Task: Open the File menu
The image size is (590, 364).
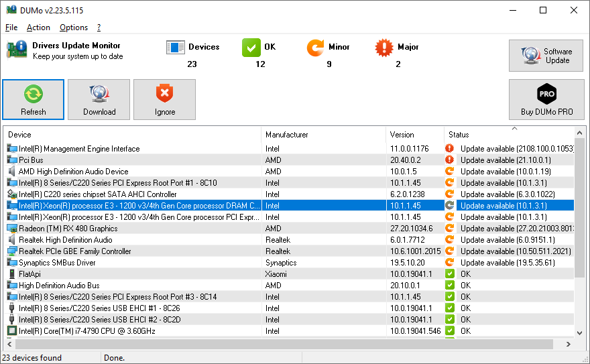Action: coord(11,27)
